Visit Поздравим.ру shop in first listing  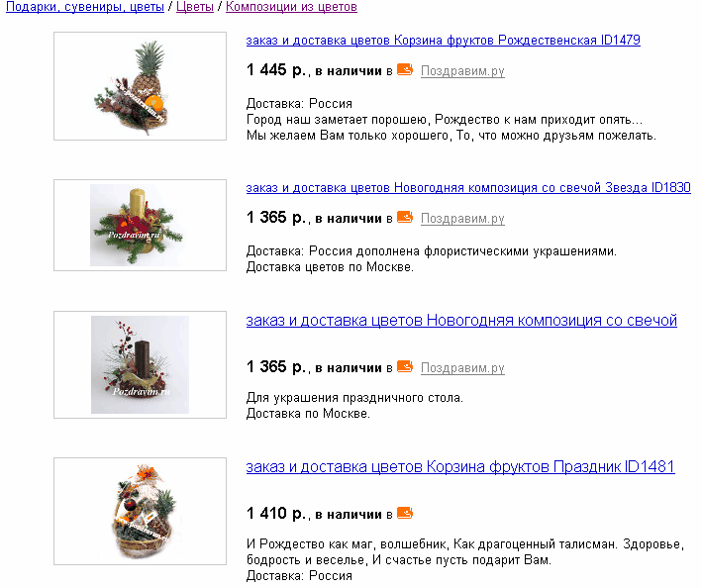(x=462, y=71)
